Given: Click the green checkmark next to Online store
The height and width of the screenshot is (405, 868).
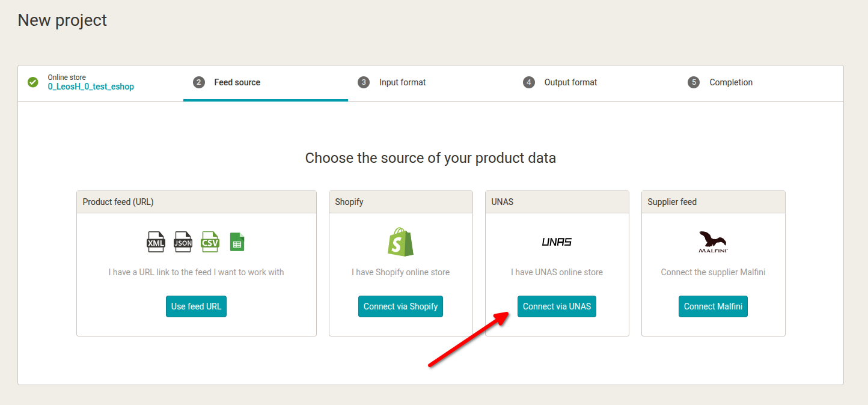Looking at the screenshot, I should pos(33,82).
